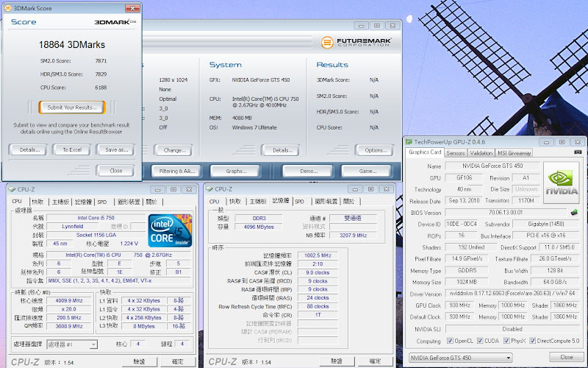Screen dimensions: 588x368
Task: Click 驗證 button in right CPU-Z
Action: (337, 361)
